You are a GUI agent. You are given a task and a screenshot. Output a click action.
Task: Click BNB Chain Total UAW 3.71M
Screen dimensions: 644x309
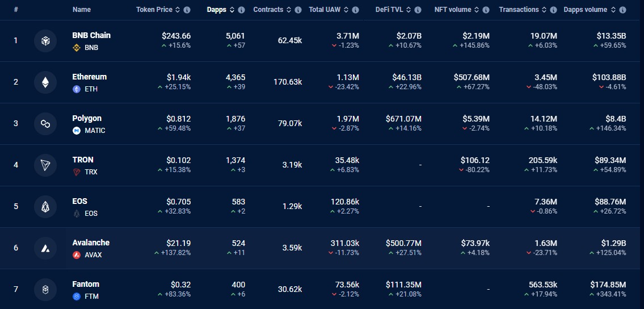pos(347,36)
